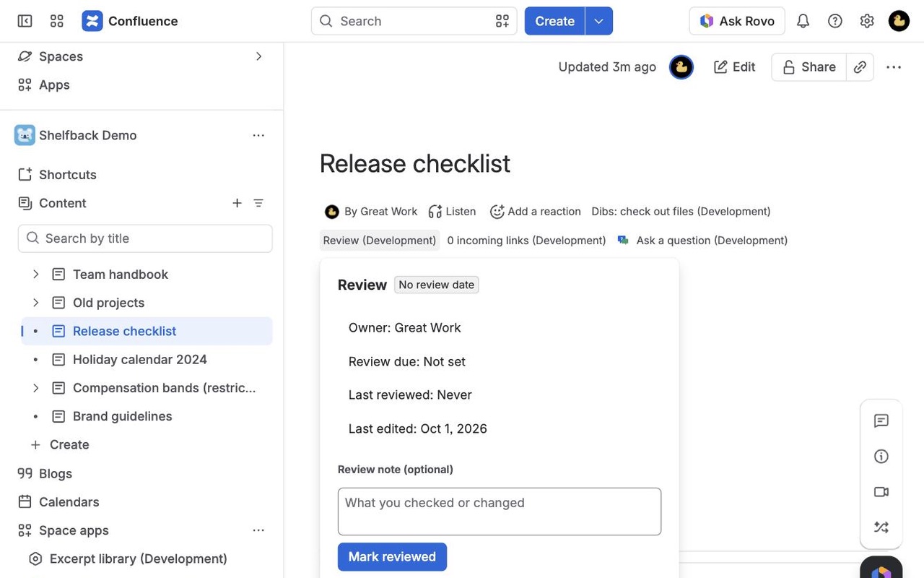Viewport: 924px width, 578px height.
Task: Click By Great Work author link
Action: click(380, 212)
